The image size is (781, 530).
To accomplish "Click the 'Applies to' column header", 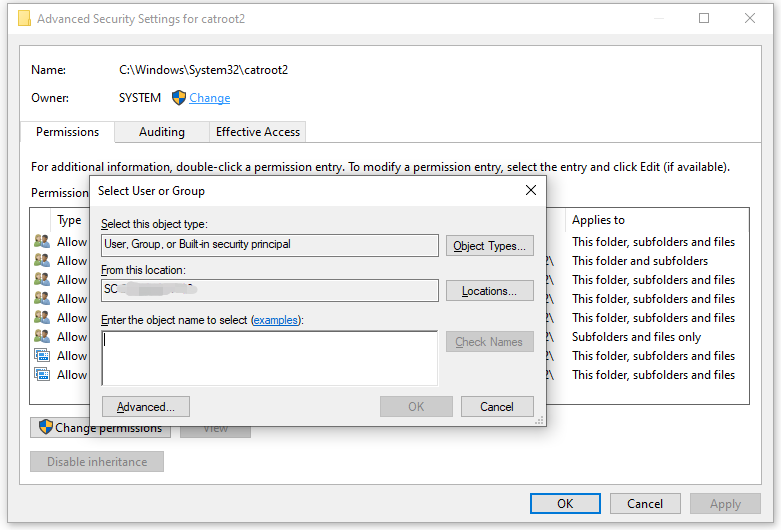I will [598, 220].
